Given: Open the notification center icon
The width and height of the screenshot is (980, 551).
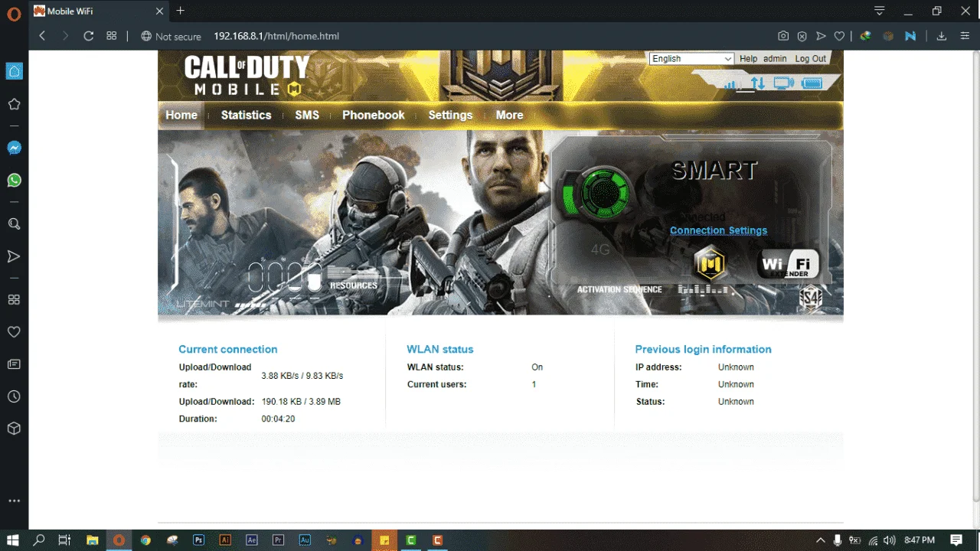Looking at the screenshot, I should tap(956, 540).
